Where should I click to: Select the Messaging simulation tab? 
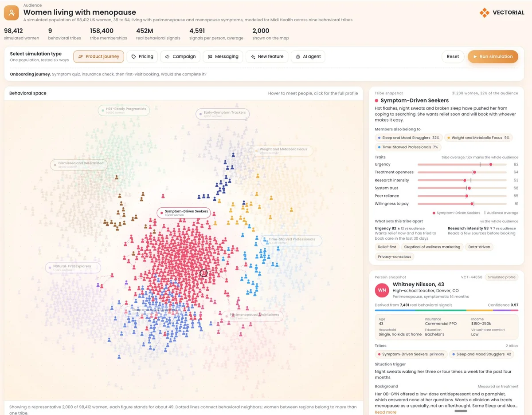223,56
